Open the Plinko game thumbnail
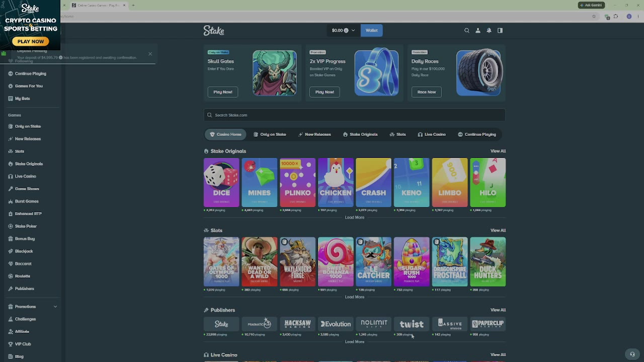This screenshot has width=644, height=362. pyautogui.click(x=298, y=183)
